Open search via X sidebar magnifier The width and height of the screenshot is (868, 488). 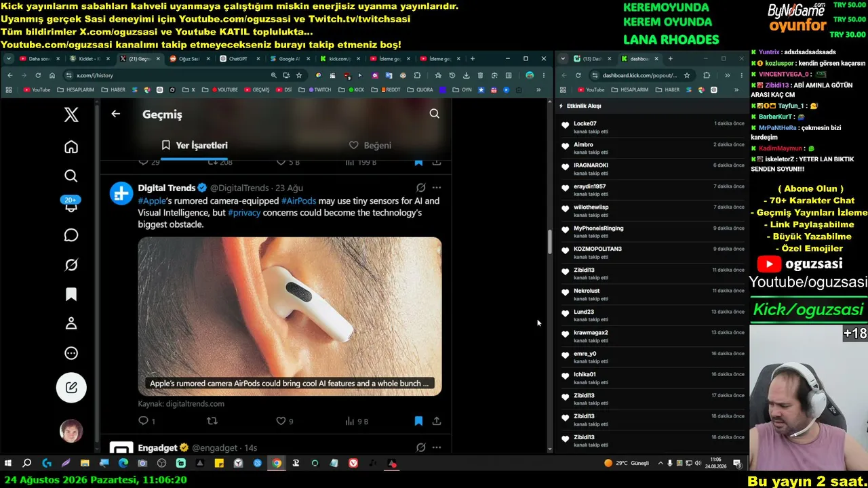pyautogui.click(x=71, y=176)
